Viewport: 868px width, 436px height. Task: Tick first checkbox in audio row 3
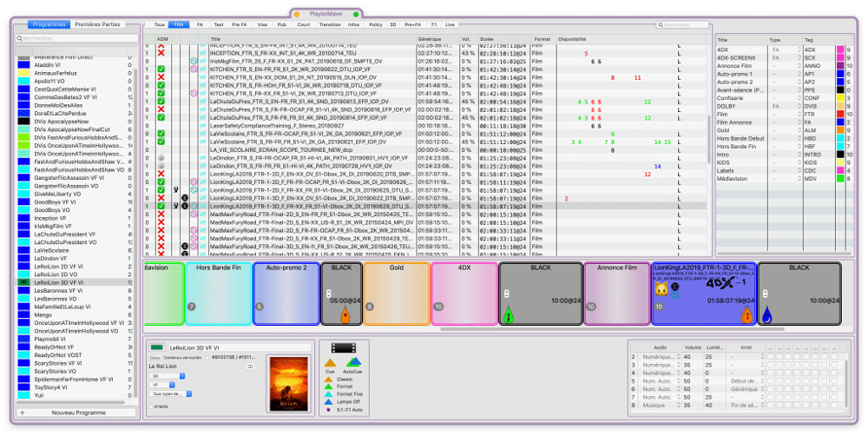point(771,365)
